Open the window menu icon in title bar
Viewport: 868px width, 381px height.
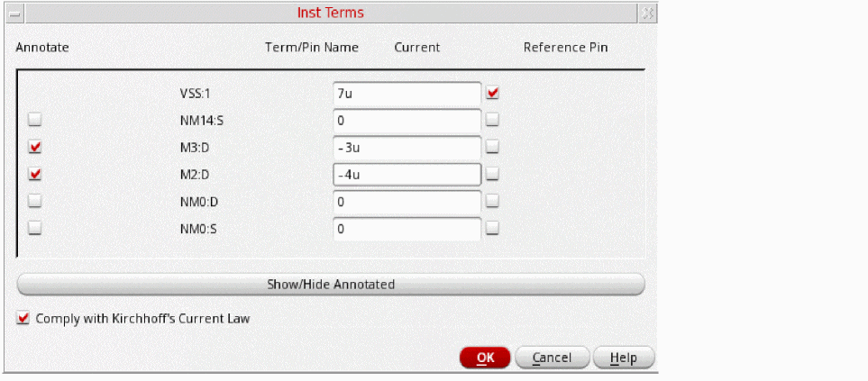tap(10, 14)
